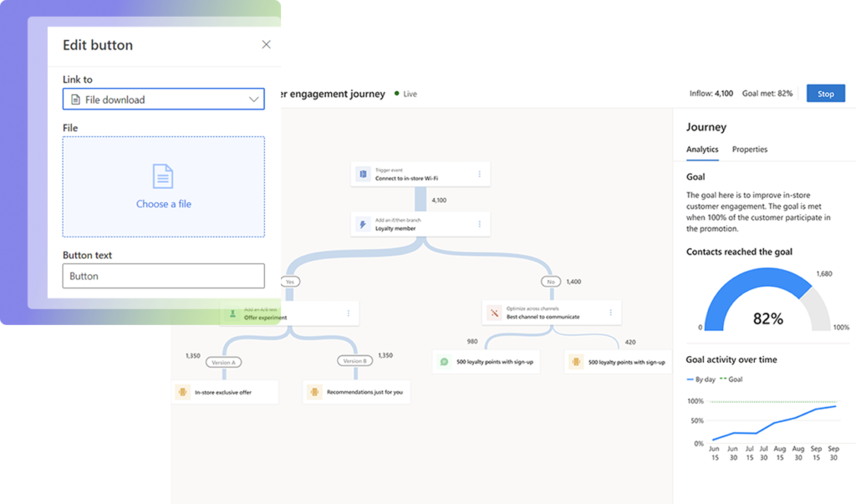The width and height of the screenshot is (856, 504).
Task: Click the lightning bolt icon on Loyalty member
Action: point(363,224)
